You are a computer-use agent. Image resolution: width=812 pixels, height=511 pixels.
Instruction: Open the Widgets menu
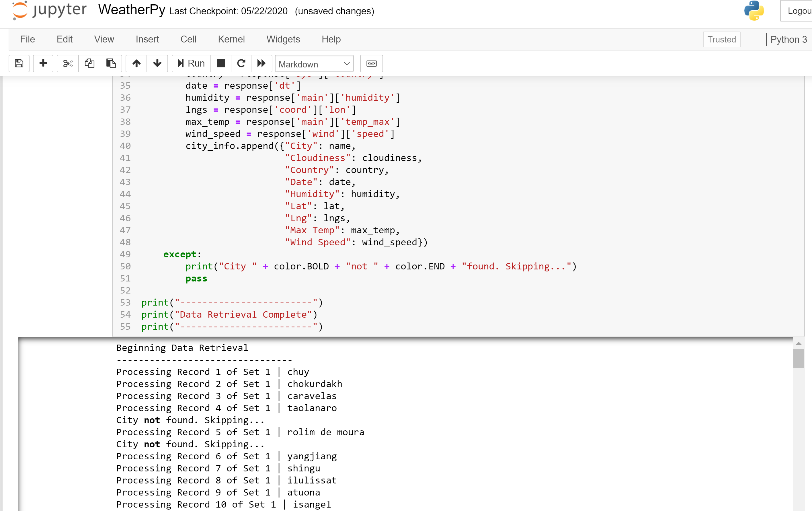point(283,39)
